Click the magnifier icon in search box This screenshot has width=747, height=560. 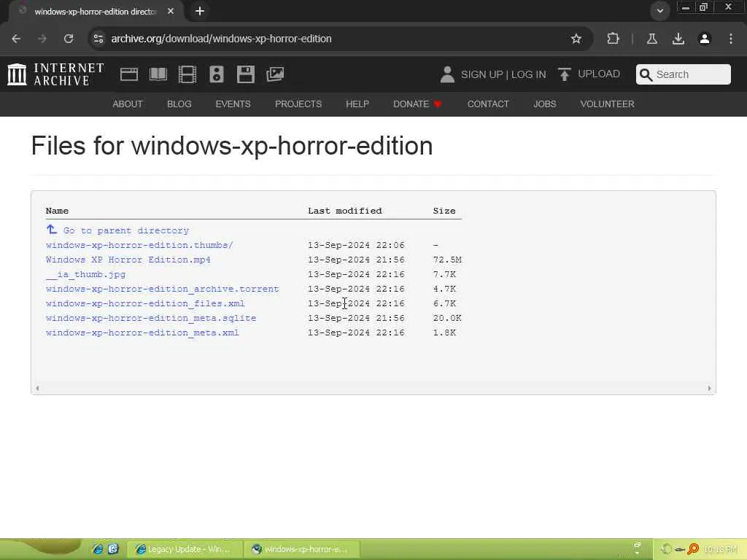[x=646, y=74]
